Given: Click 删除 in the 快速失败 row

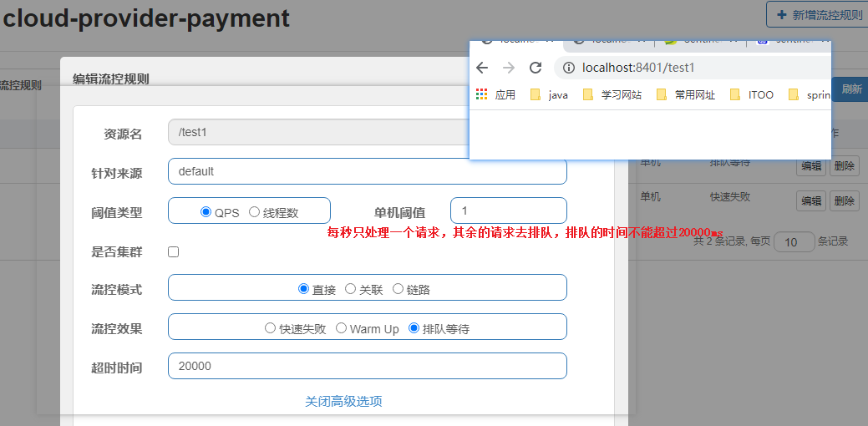Looking at the screenshot, I should 845,200.
